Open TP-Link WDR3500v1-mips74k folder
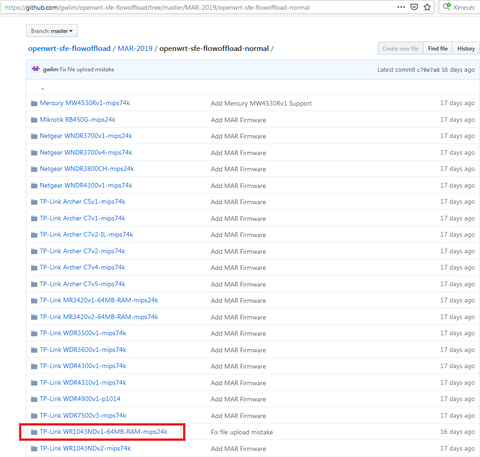 [83, 333]
